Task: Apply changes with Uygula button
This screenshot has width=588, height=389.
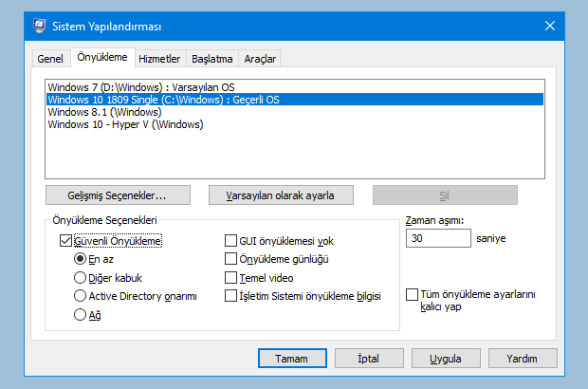Action: click(446, 359)
